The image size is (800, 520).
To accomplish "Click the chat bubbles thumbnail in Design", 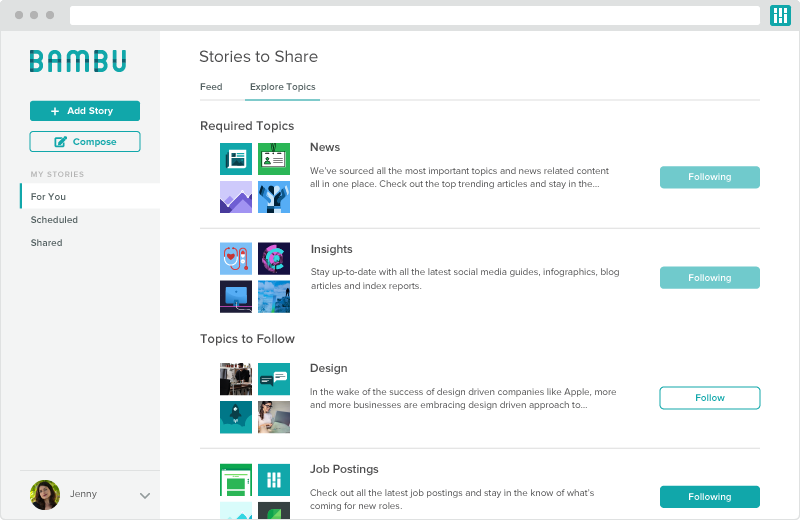I will point(274,379).
